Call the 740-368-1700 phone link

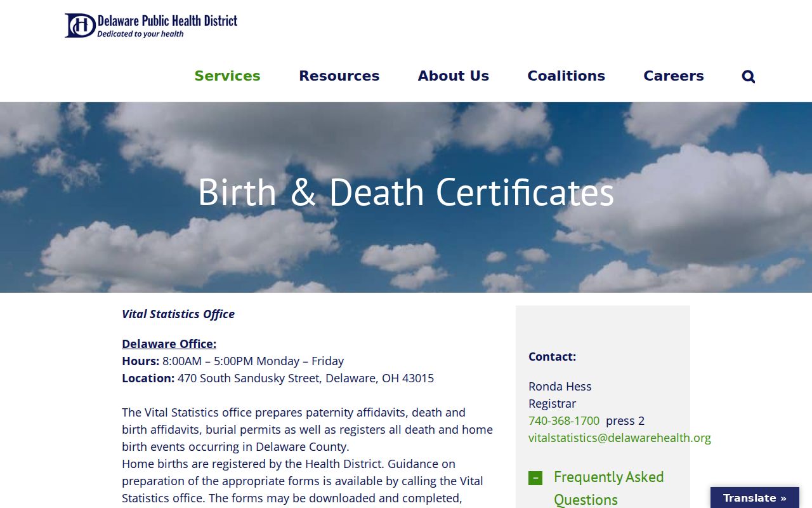click(564, 420)
